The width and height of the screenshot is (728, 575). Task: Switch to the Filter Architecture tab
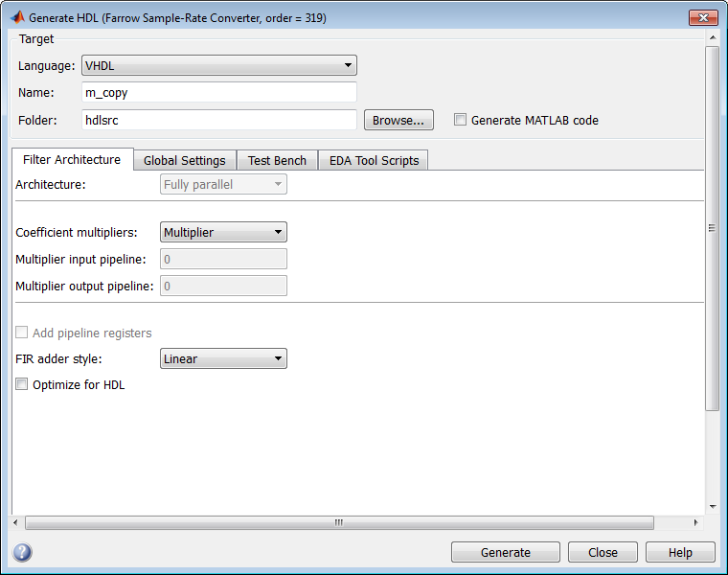pos(72,159)
